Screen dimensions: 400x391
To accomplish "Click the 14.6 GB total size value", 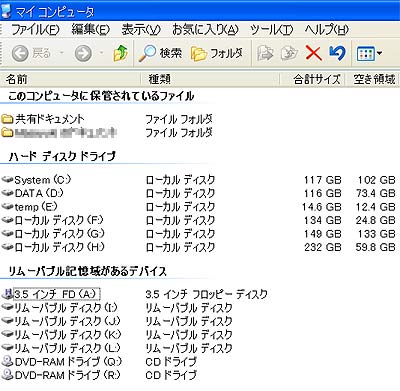I will (322, 207).
